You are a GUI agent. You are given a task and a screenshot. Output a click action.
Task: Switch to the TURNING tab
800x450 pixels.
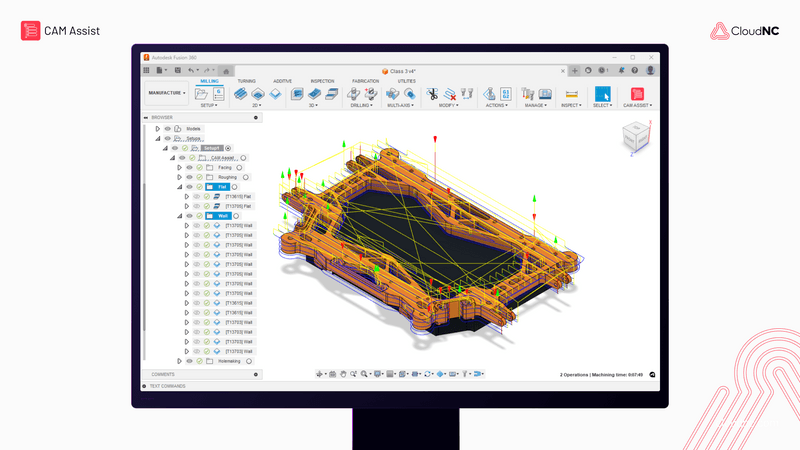(x=246, y=80)
